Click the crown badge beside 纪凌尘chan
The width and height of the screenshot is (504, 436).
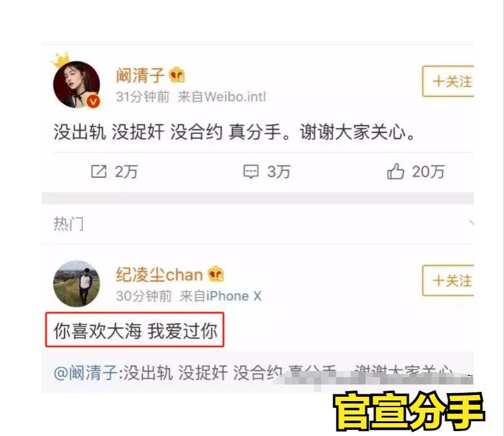pyautogui.click(x=215, y=274)
